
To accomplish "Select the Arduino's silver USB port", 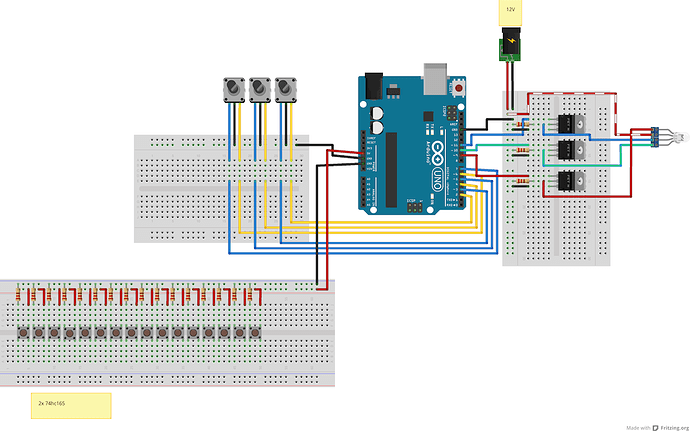I will (x=435, y=79).
